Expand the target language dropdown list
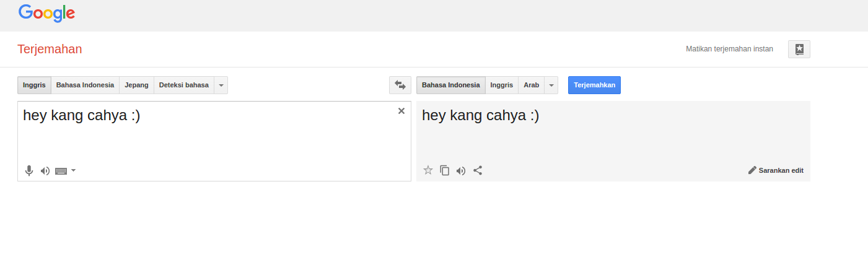Image resolution: width=868 pixels, height=262 pixels. click(x=551, y=85)
